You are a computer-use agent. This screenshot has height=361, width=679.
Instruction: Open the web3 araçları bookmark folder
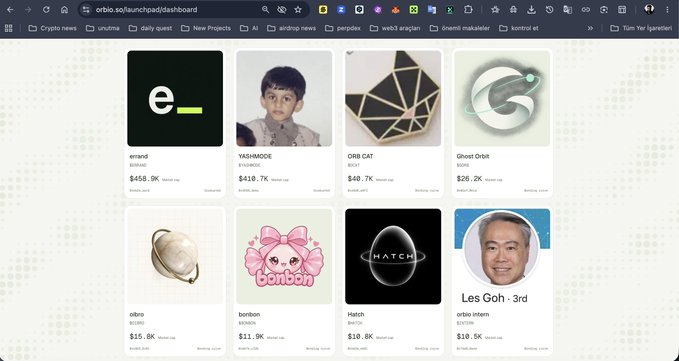tap(395, 28)
